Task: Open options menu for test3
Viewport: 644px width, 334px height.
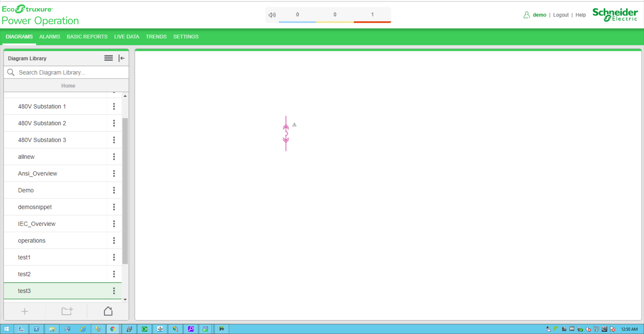Action: [114, 291]
